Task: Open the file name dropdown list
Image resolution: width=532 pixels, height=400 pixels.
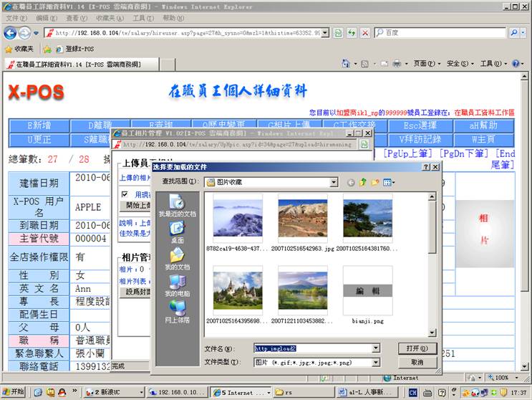Action: click(375, 348)
